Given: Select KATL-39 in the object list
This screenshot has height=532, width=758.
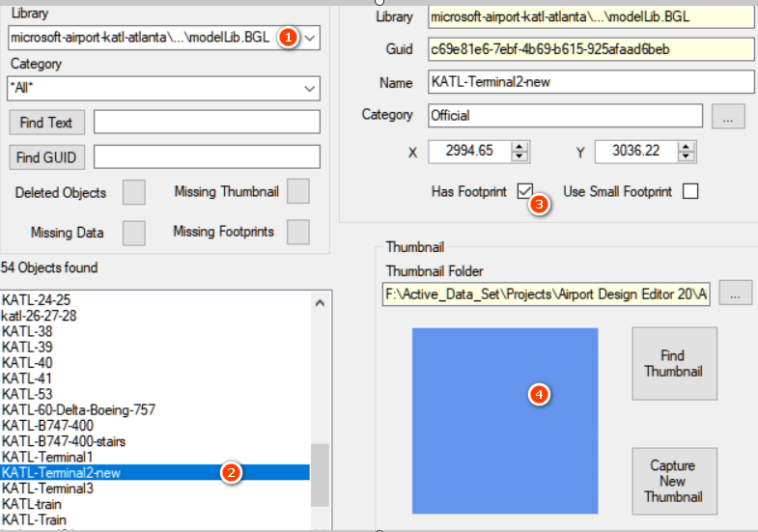Looking at the screenshot, I should 155,347.
